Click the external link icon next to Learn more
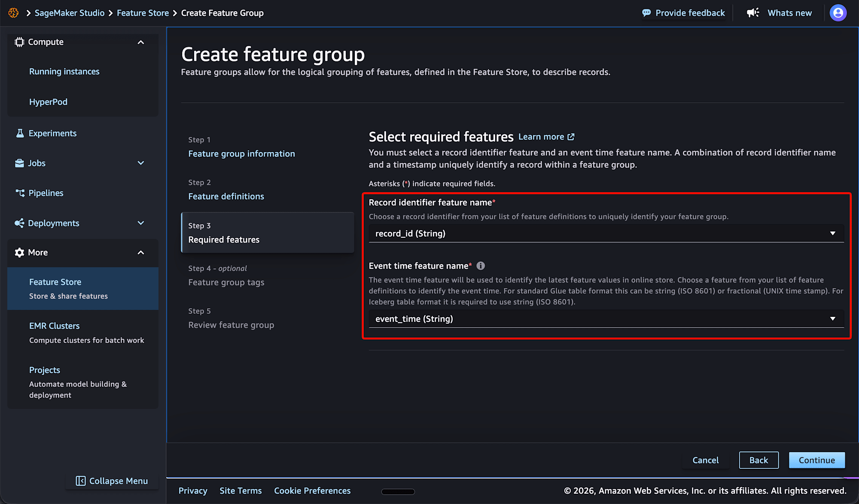The image size is (859, 504). tap(571, 137)
